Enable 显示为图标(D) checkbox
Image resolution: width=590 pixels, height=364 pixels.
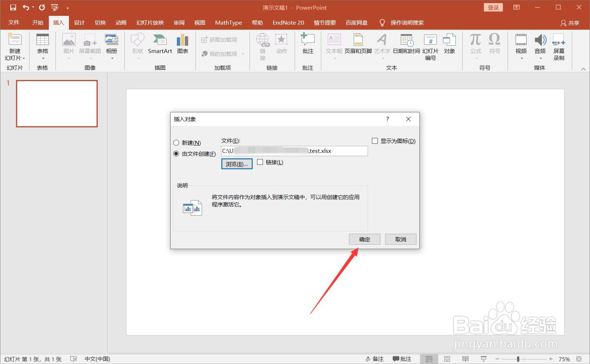[375, 141]
